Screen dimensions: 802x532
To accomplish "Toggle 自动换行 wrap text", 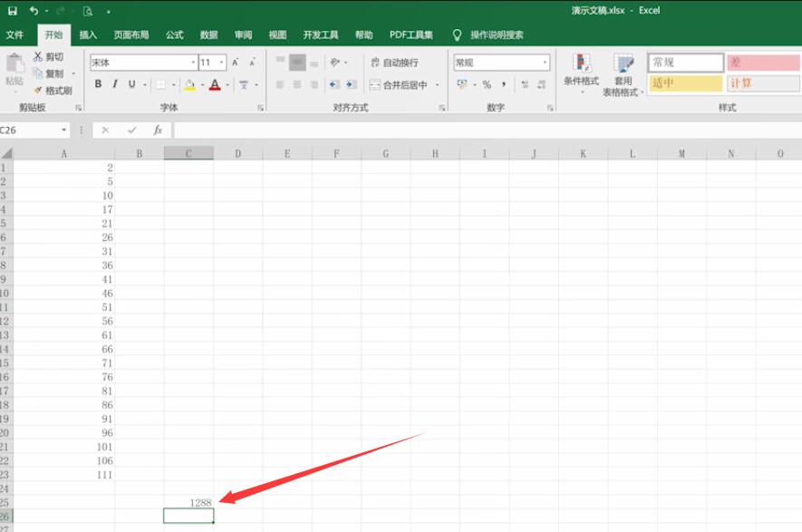I will 394,63.
